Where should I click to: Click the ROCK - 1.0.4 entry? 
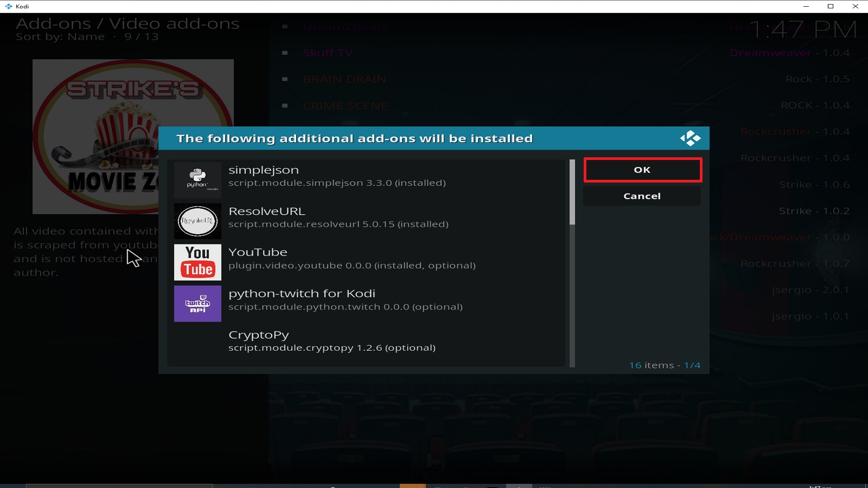pyautogui.click(x=815, y=105)
